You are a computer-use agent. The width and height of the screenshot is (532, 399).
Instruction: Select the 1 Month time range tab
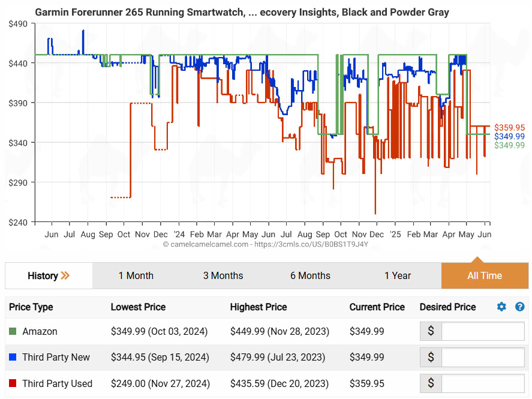[x=136, y=275]
